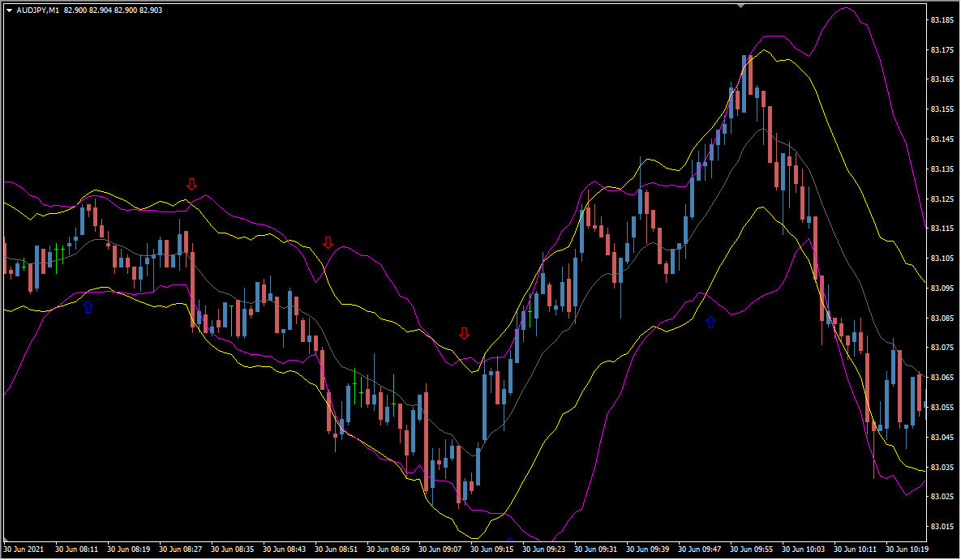Click the 83.145 price scale label
Image resolution: width=961 pixels, height=560 pixels.
coord(942,139)
